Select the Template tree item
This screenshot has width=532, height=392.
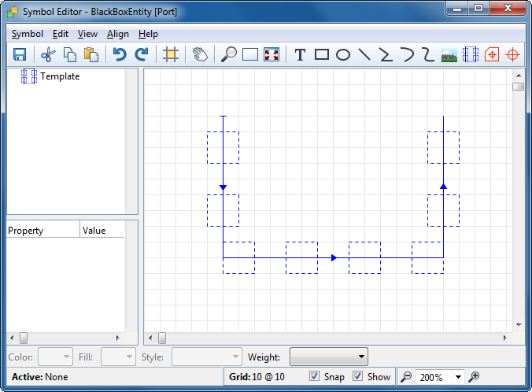click(x=60, y=76)
